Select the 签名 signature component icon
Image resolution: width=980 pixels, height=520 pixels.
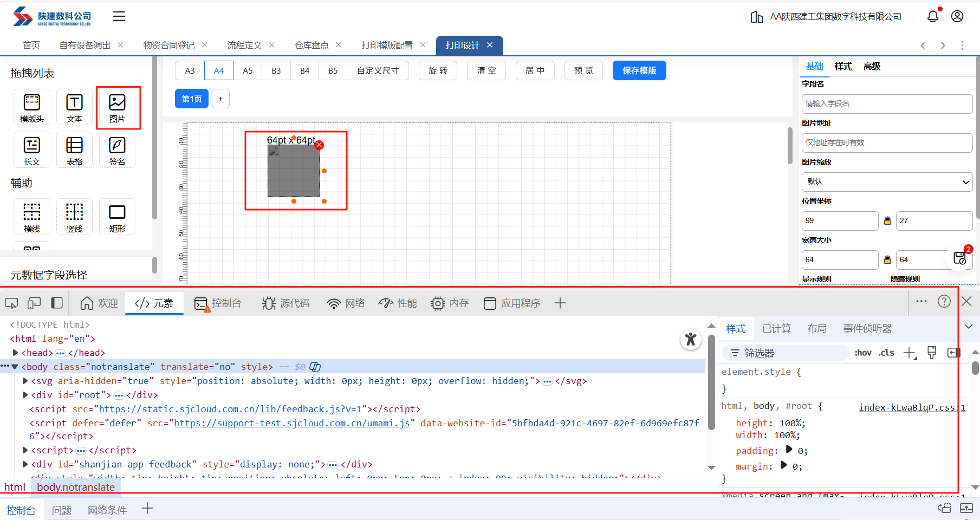point(117,150)
